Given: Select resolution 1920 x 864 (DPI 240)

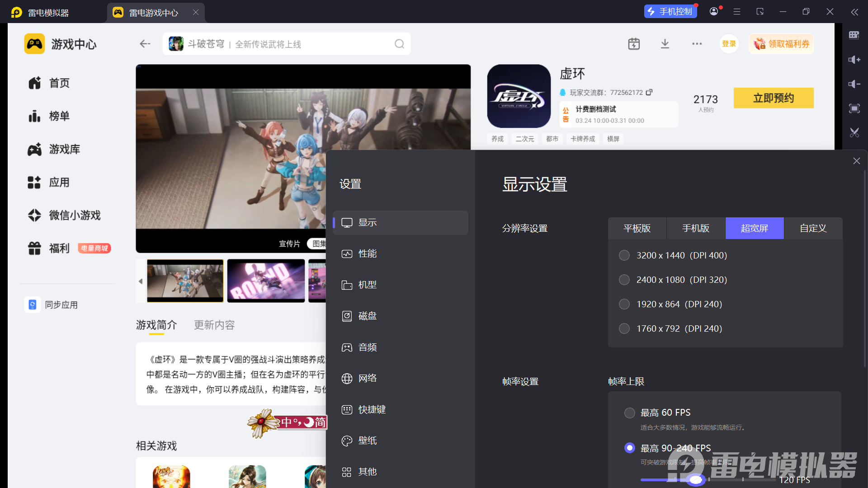Looking at the screenshot, I should [624, 304].
